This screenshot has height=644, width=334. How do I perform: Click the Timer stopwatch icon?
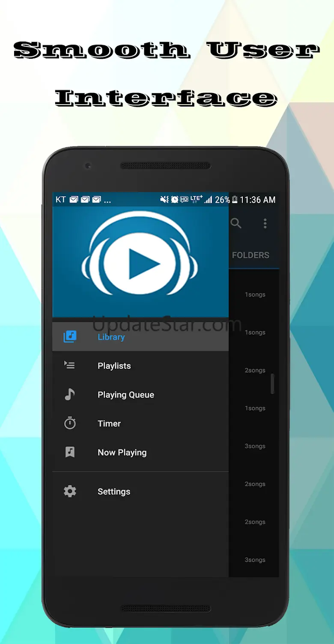coord(70,423)
